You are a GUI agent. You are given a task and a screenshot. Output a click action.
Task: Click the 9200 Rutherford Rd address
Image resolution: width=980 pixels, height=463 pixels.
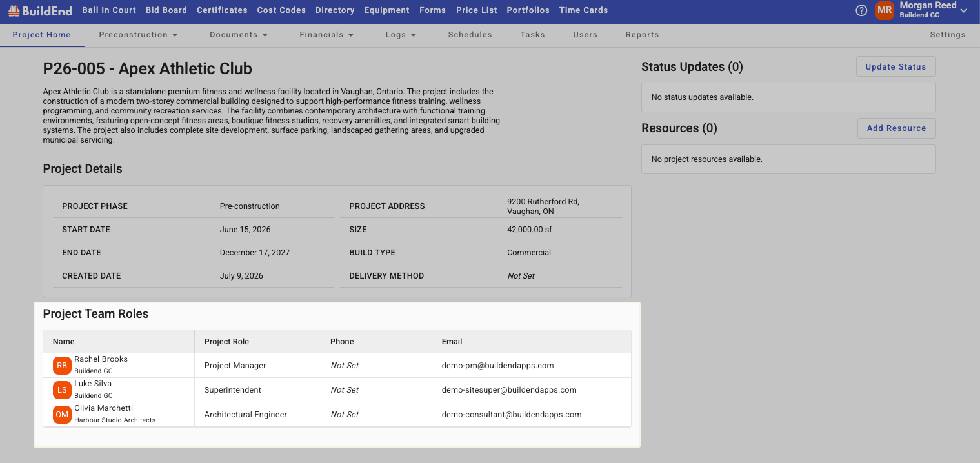click(x=543, y=206)
